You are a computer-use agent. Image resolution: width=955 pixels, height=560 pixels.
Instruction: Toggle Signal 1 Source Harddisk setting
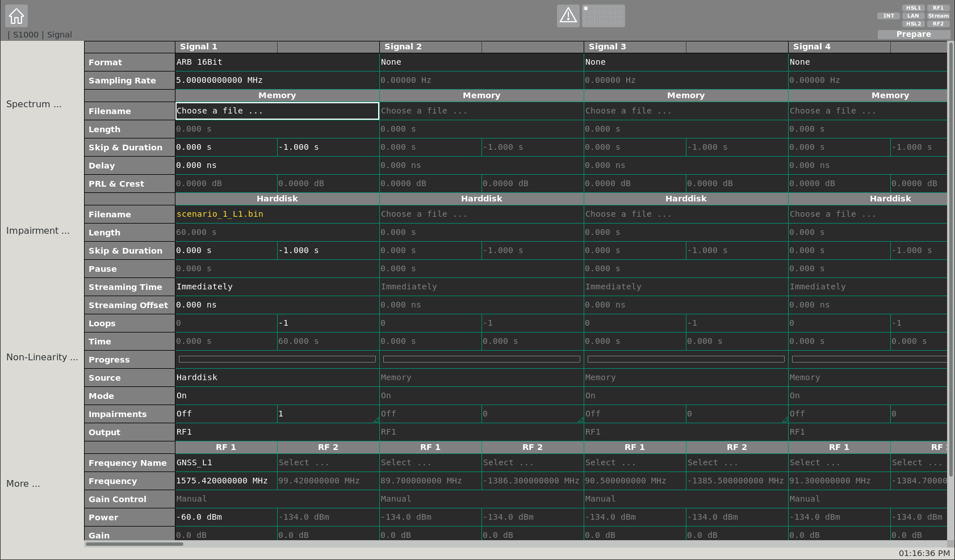point(277,377)
